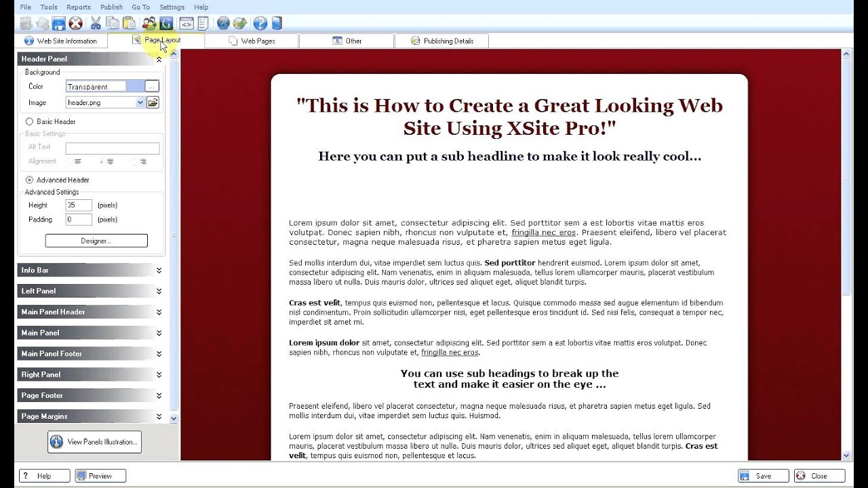Click the paste clipboard icon
The width and height of the screenshot is (868, 488).
(128, 23)
